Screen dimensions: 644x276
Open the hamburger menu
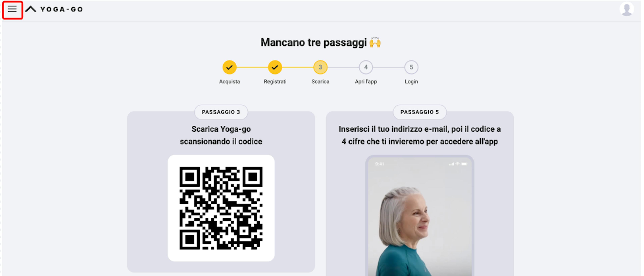tap(12, 10)
